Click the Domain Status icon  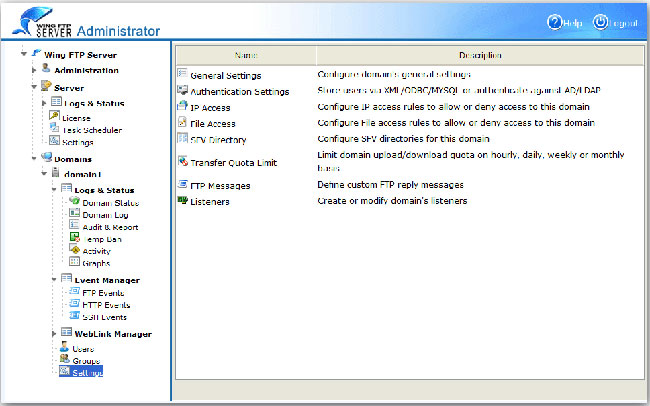coord(75,201)
